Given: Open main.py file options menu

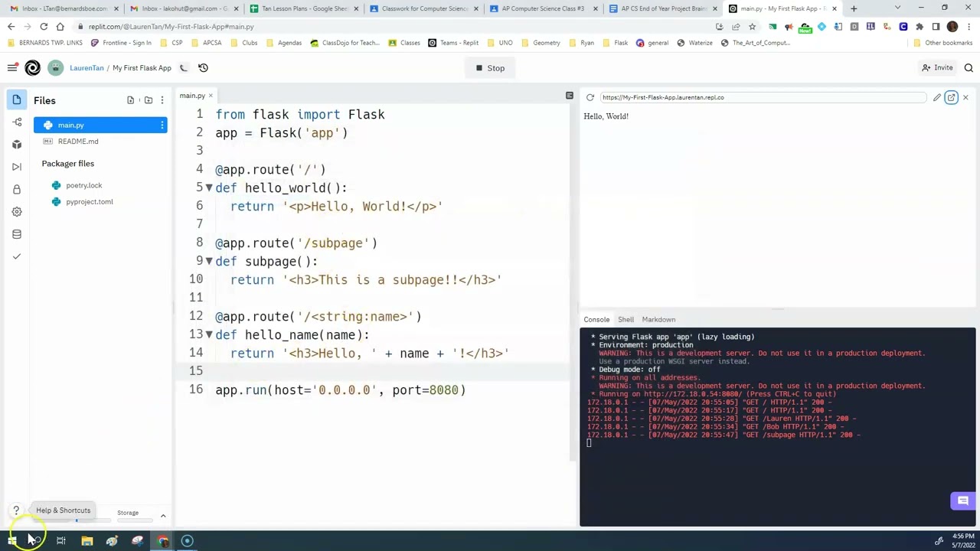Looking at the screenshot, I should [162, 125].
